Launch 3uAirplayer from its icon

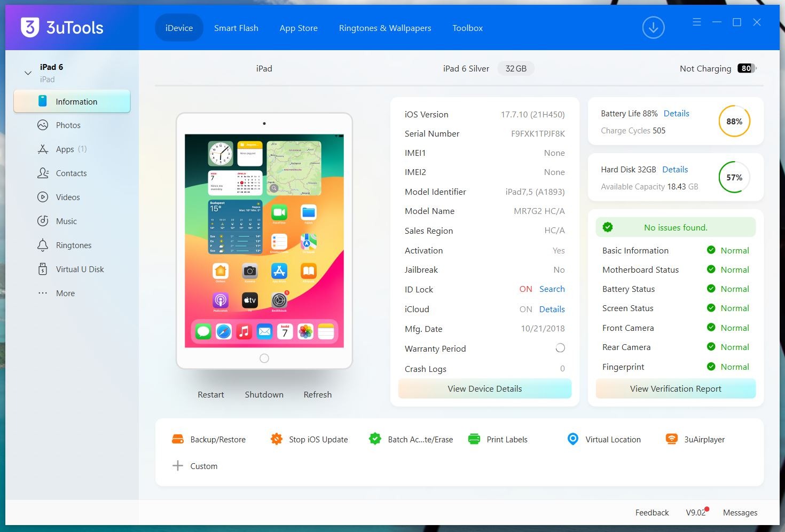click(671, 439)
